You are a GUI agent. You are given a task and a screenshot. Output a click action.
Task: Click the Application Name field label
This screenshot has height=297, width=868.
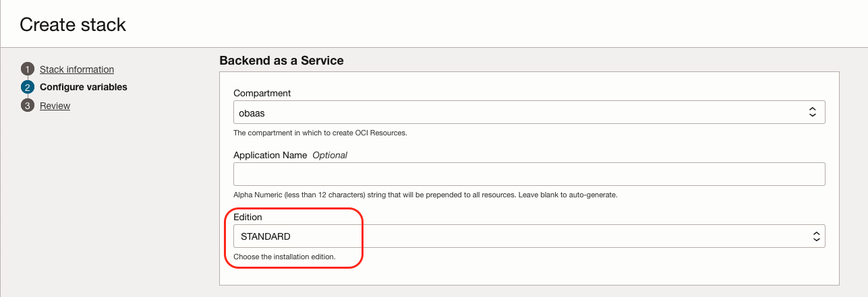270,155
